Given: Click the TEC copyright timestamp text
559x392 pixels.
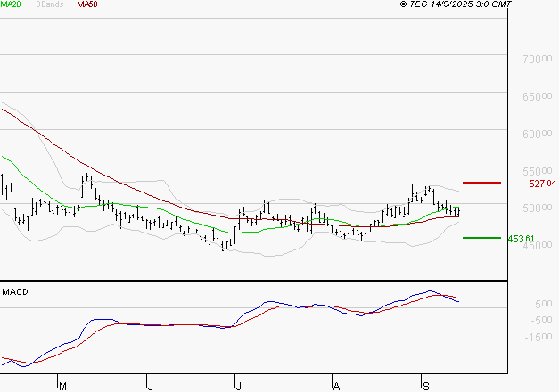Looking at the screenshot, I should pyautogui.click(x=456, y=4).
